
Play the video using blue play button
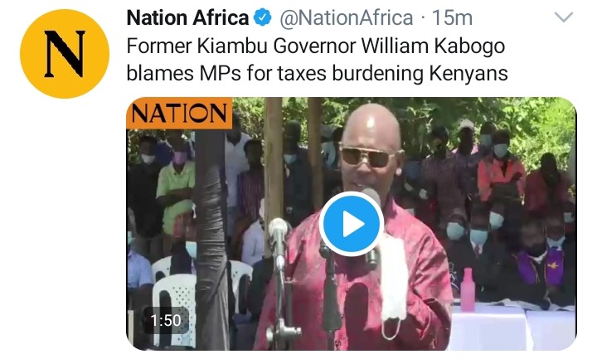351,224
